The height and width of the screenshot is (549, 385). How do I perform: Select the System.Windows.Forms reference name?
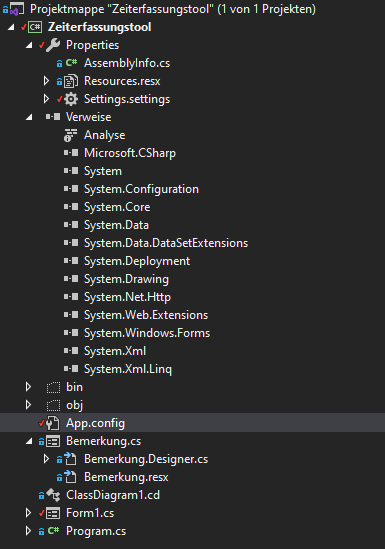[x=147, y=333]
